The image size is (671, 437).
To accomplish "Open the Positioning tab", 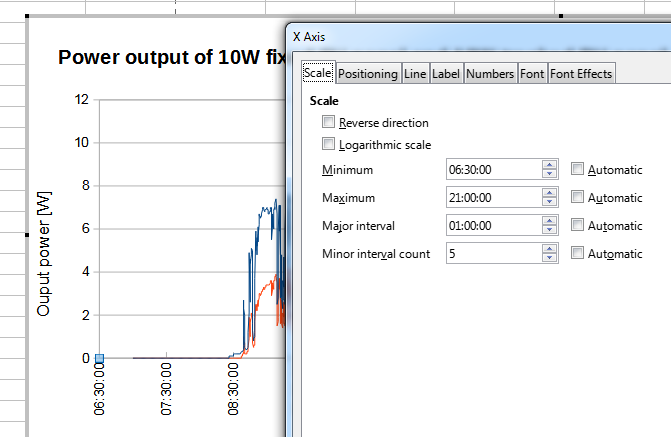I will [368, 74].
